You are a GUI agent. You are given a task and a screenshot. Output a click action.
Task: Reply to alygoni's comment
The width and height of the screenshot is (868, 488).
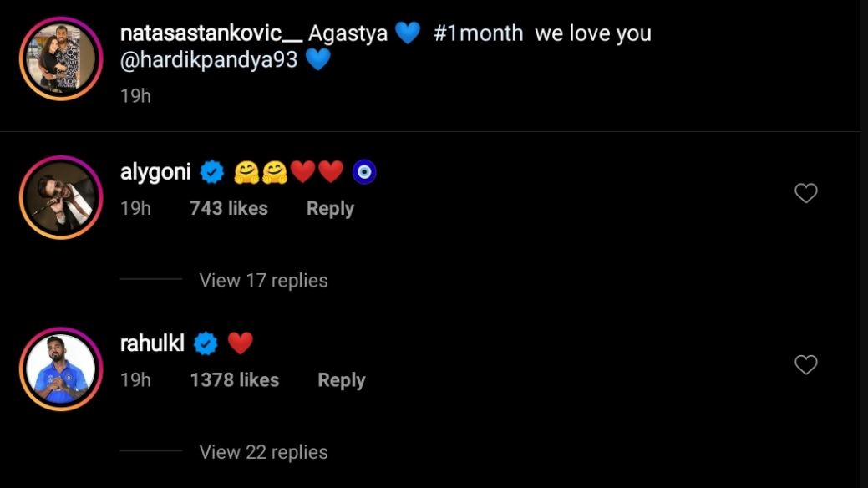330,208
